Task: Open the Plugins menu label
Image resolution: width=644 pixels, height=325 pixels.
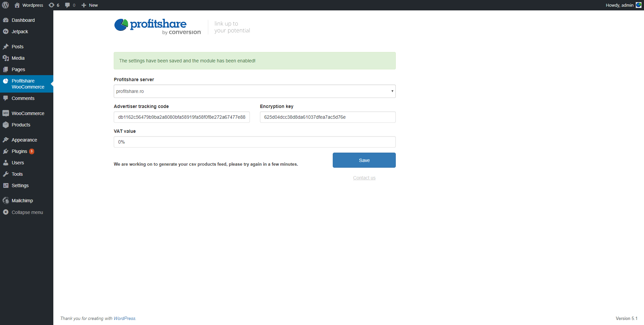Action: point(19,151)
